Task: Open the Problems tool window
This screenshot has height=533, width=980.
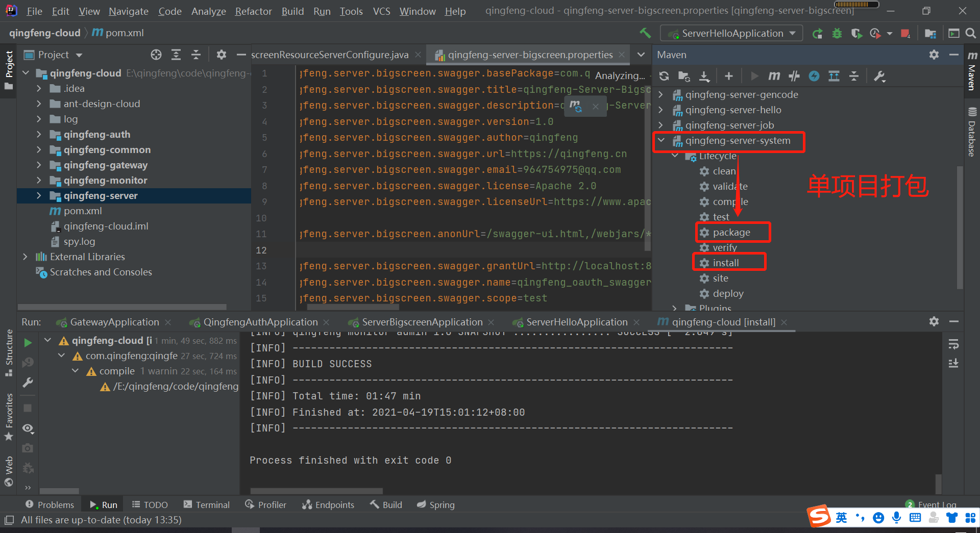Action: coord(50,504)
